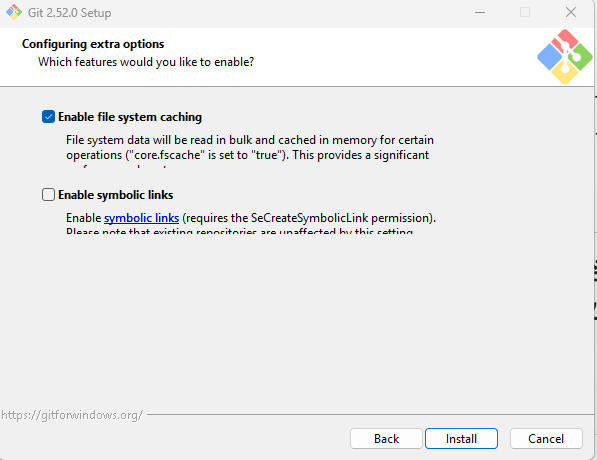Open the blue symbolic links hyperlink
This screenshot has width=597, height=460.
click(142, 218)
